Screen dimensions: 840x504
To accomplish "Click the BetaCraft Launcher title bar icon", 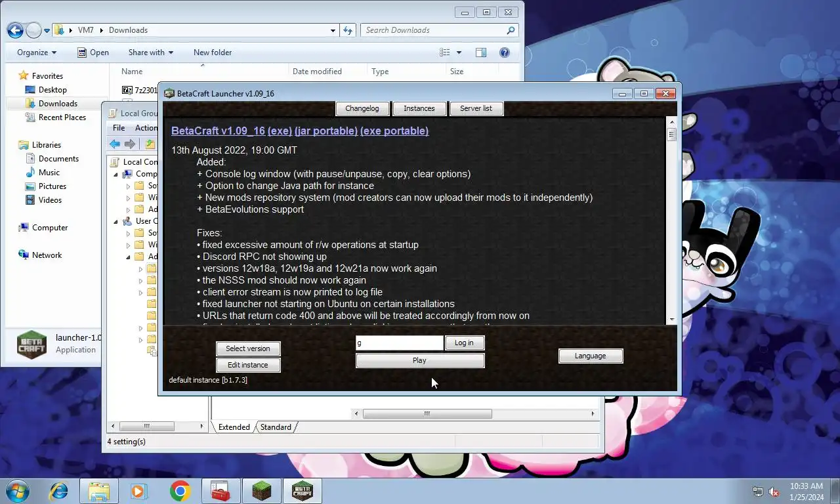I will [169, 93].
